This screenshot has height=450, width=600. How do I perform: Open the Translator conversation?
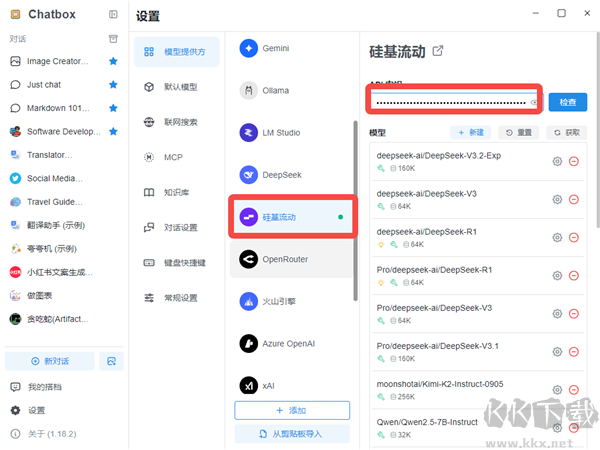[49, 155]
